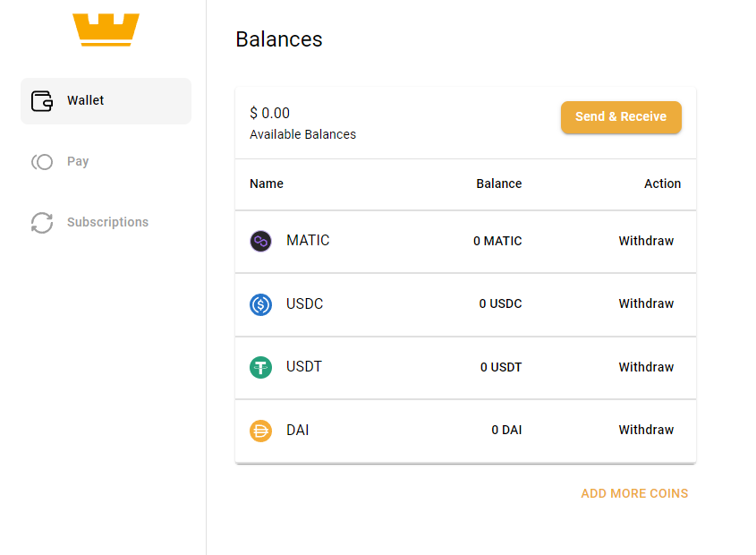The width and height of the screenshot is (756, 555).
Task: Click the DAI coin icon
Action: [260, 431]
